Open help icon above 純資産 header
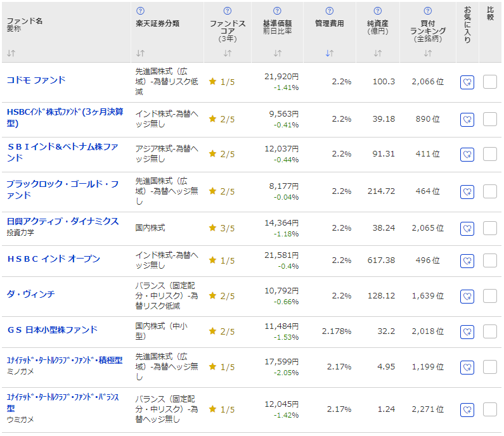The width and height of the screenshot is (504, 436). (x=378, y=11)
